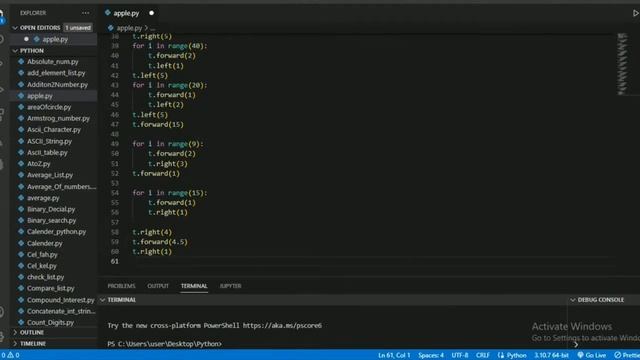This screenshot has width=640, height=360.
Task: Open Average_Of_numbers file
Action: click(61, 187)
